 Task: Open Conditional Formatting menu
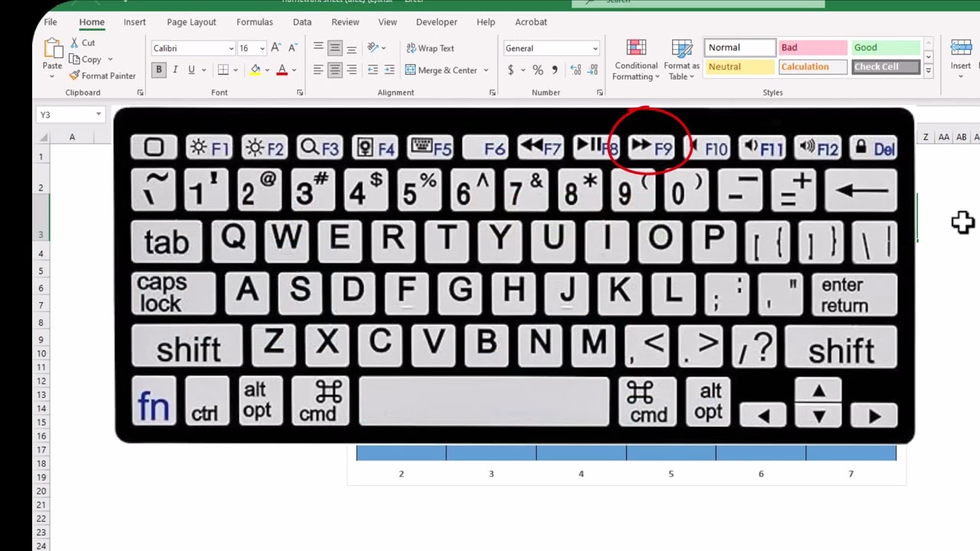tap(636, 60)
